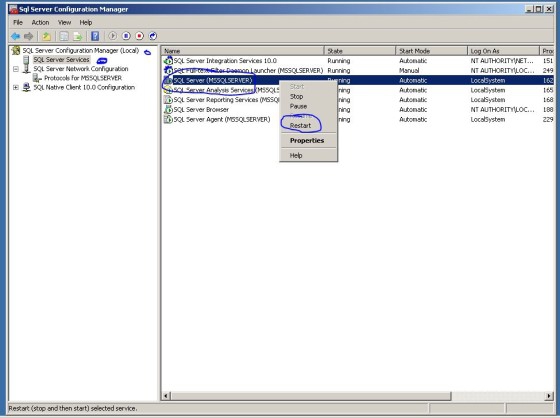
Task: Click the horizontal scrollbar thumb
Action: pos(311,396)
